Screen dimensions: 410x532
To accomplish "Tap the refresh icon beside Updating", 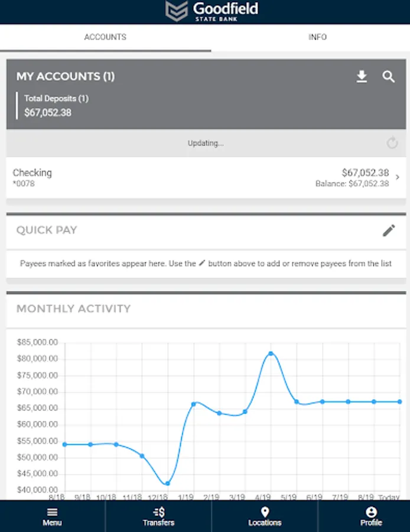I will [392, 143].
